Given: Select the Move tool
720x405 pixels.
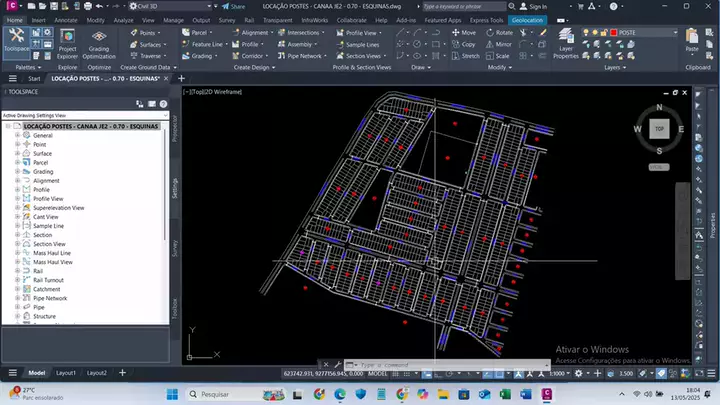Looking at the screenshot, I should (x=464, y=33).
